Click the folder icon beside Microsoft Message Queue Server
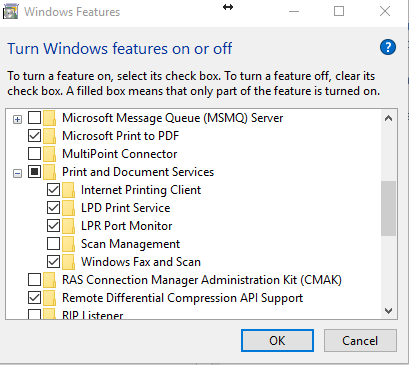 (49, 118)
